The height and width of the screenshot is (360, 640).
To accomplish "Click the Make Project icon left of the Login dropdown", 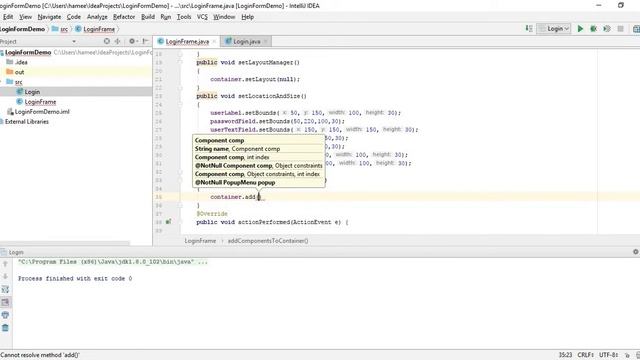I will pos(529,29).
